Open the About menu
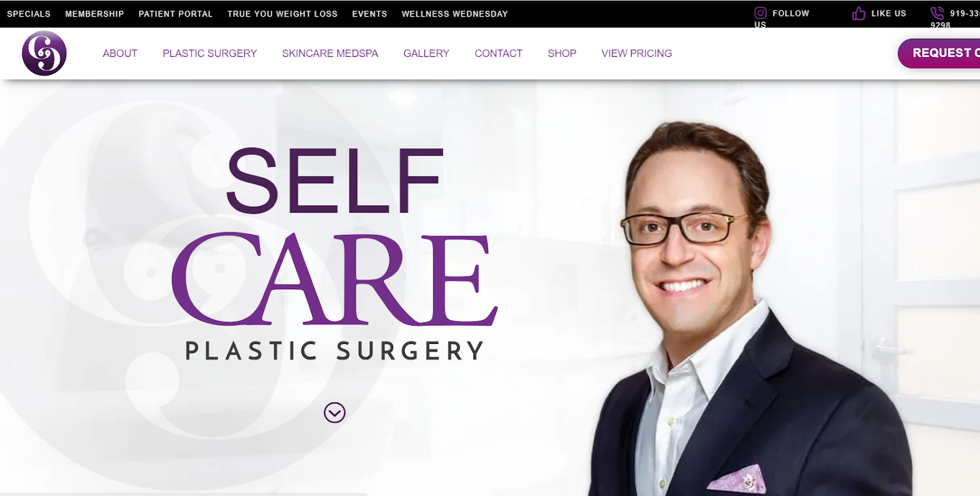The image size is (980, 496). [x=120, y=53]
